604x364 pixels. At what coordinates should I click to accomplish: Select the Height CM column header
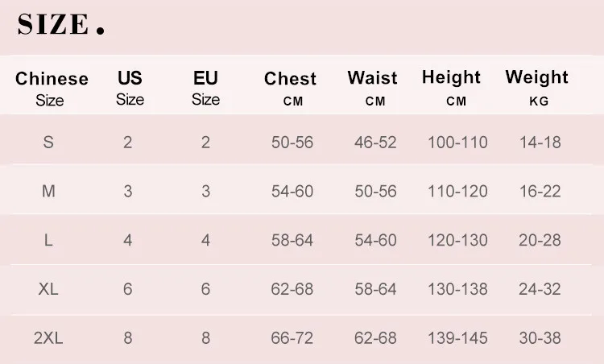pyautogui.click(x=452, y=89)
